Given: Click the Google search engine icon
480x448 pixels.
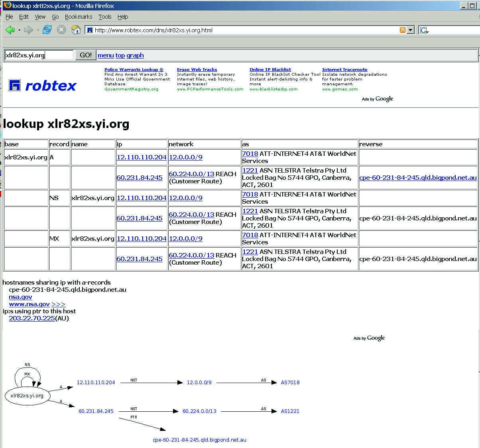Looking at the screenshot, I should pyautogui.click(x=423, y=30).
